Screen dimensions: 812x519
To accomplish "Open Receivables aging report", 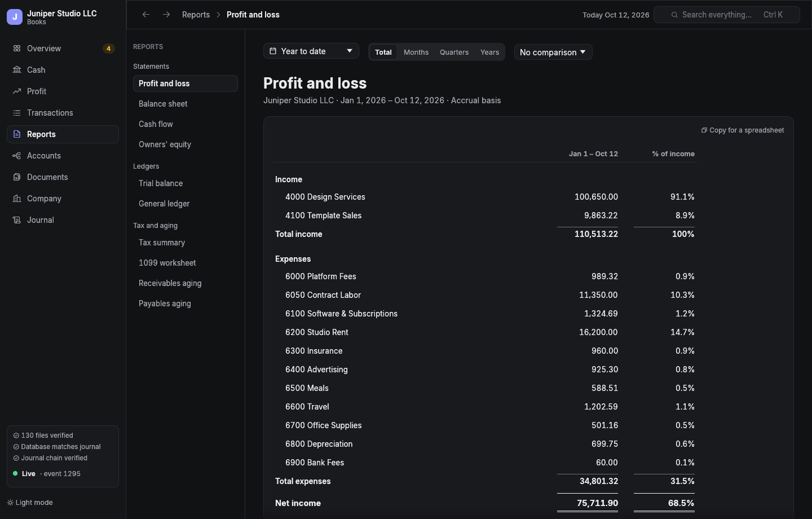I will click(x=185, y=283).
